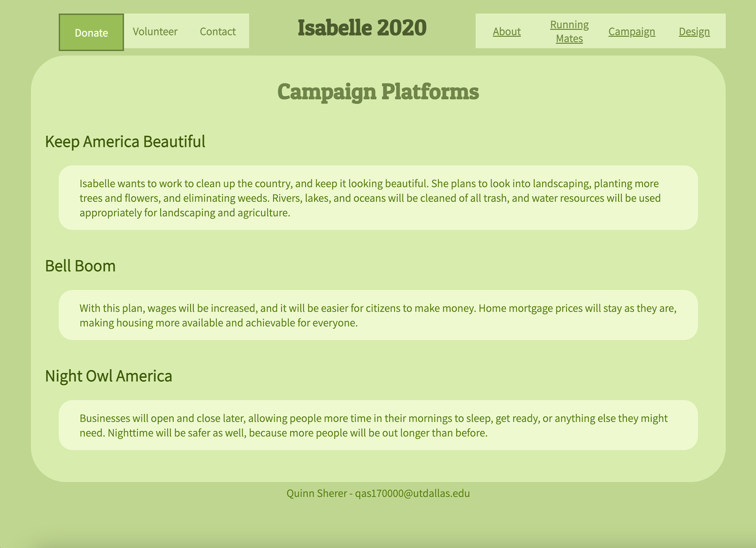The image size is (756, 548).
Task: Open the Running Mates link
Action: 569,31
